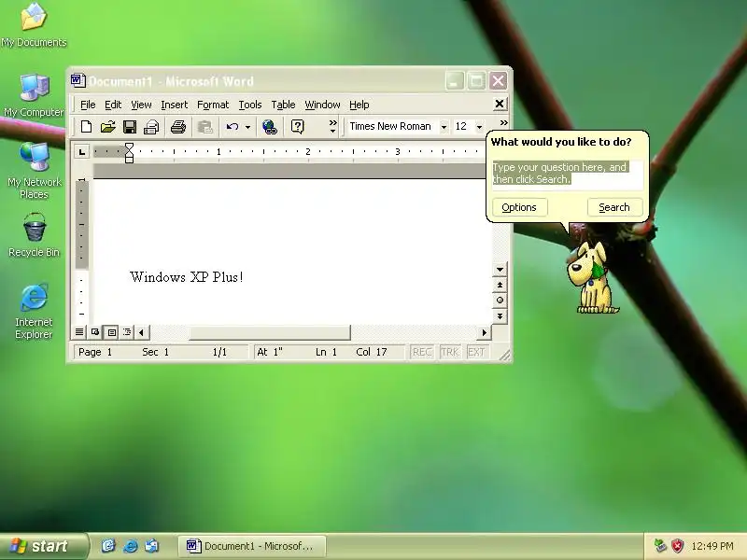Click the vertical scrollbar down arrow

click(500, 269)
